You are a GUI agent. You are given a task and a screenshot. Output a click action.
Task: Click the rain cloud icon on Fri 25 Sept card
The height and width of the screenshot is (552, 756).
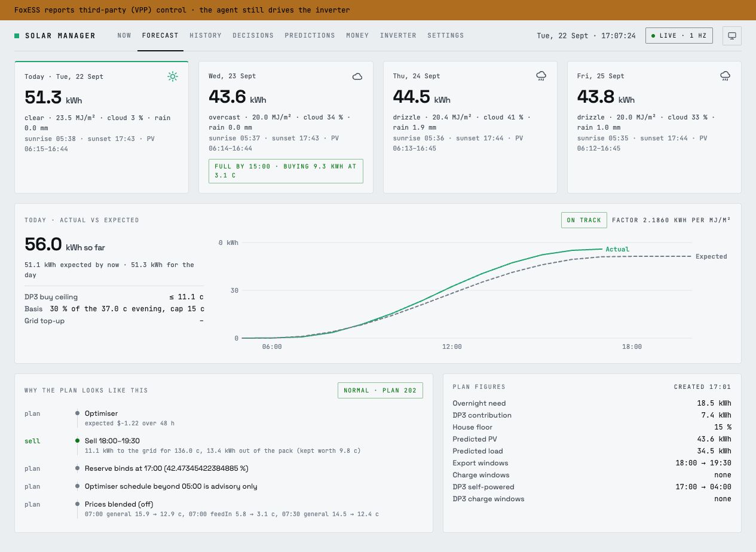[x=726, y=76]
